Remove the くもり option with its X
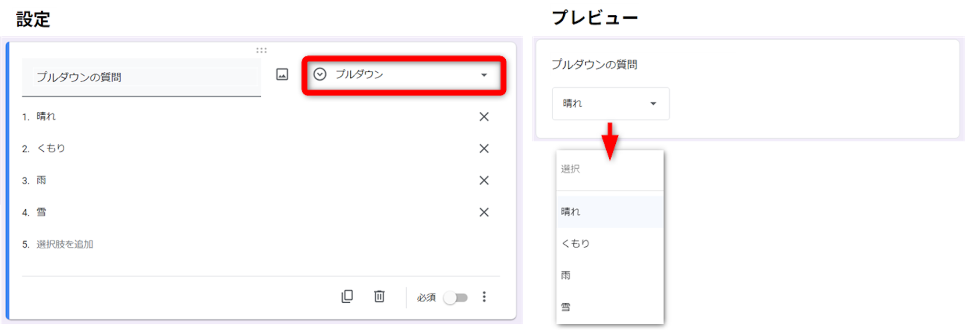The width and height of the screenshot is (980, 330). [484, 149]
